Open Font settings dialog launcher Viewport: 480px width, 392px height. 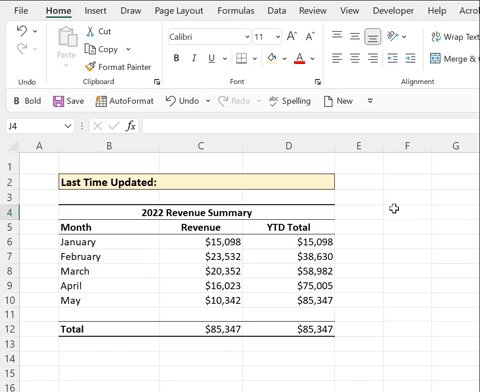tap(318, 82)
